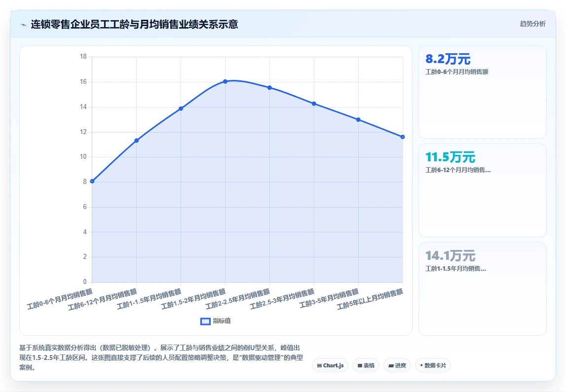Click the description paragraph starting with 基于系统真实数据
Image resolution: width=566 pixels, height=392 pixels.
coord(161,358)
